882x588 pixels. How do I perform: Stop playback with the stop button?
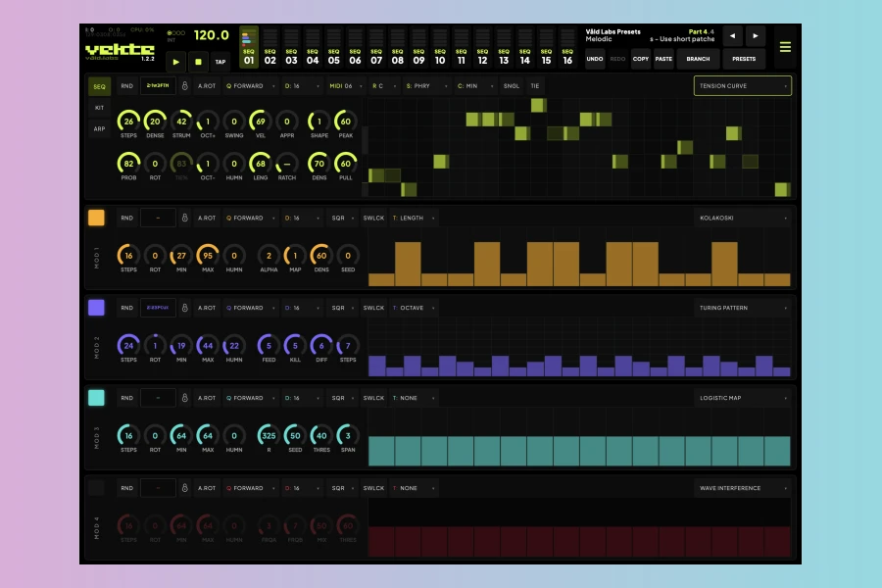tap(198, 62)
